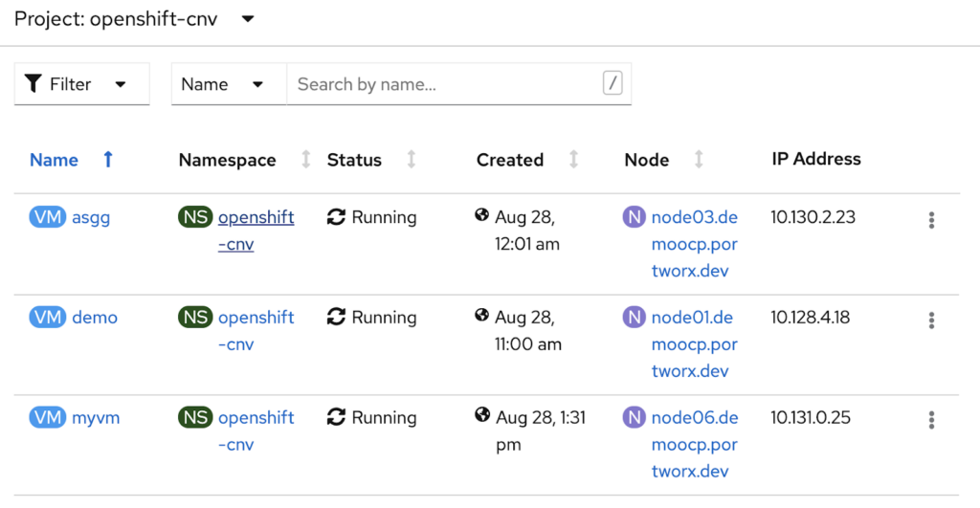The height and width of the screenshot is (508, 980).
Task: Expand the Project openshift-cnv dropdown
Action: (248, 19)
